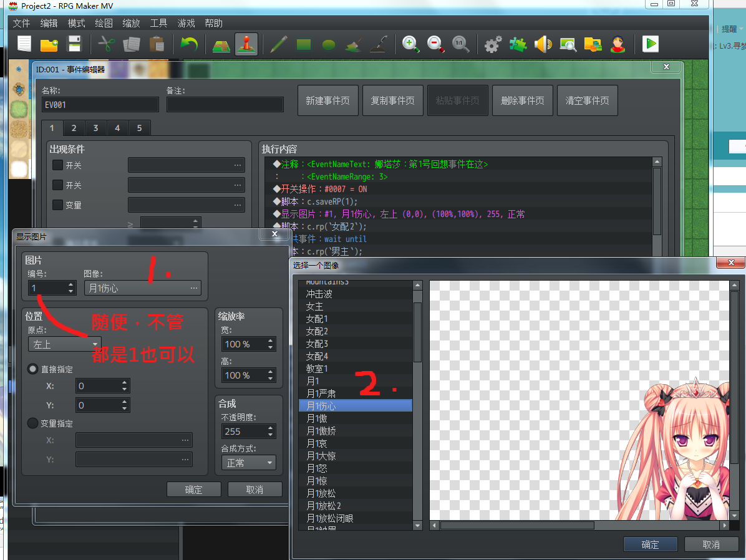This screenshot has width=746, height=560.
Task: Select the Flood Fill tool
Action: (x=354, y=44)
